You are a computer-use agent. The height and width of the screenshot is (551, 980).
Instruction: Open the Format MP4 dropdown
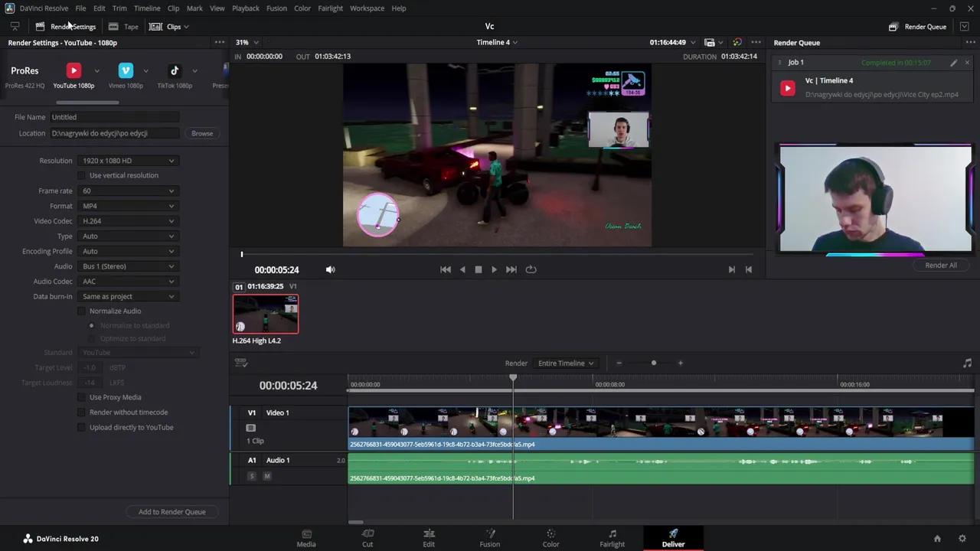pos(128,206)
